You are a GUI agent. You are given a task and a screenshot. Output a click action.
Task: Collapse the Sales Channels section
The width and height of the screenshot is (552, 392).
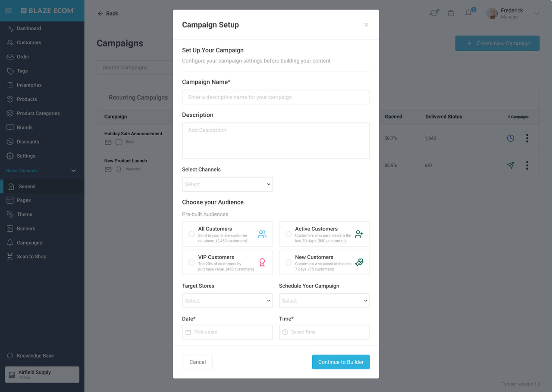tap(73, 171)
